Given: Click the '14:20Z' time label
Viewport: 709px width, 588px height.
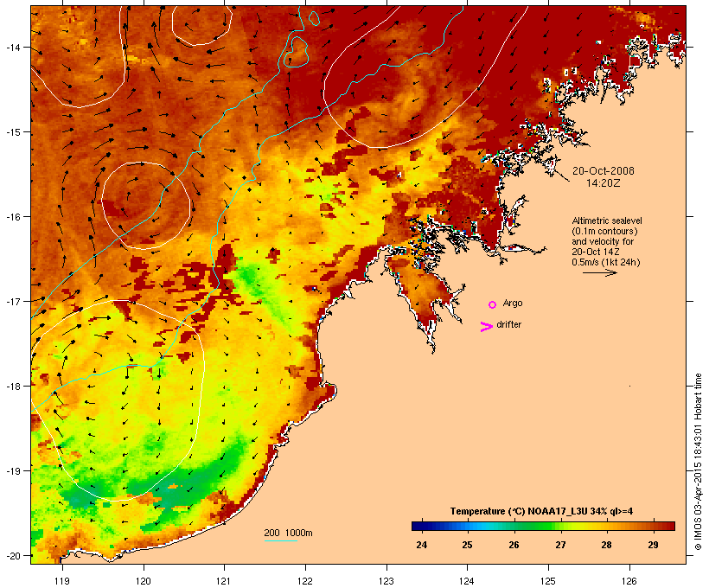Looking at the screenshot, I should tap(604, 183).
